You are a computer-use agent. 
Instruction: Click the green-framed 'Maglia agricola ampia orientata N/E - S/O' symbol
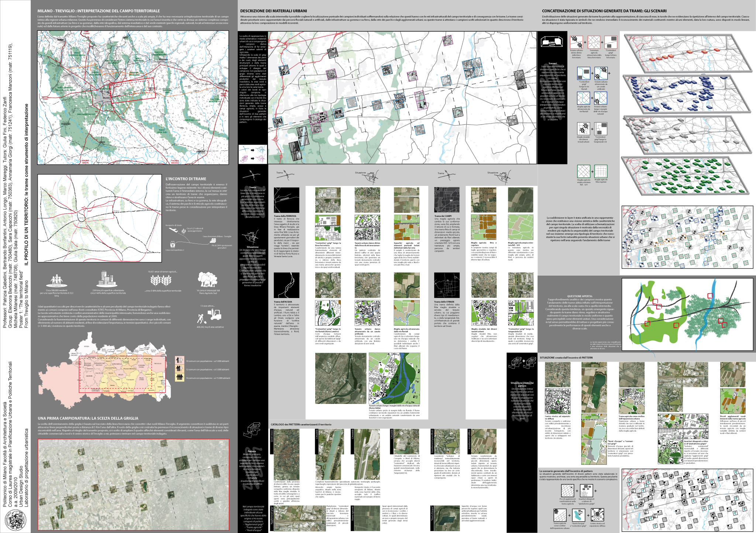pos(584,172)
